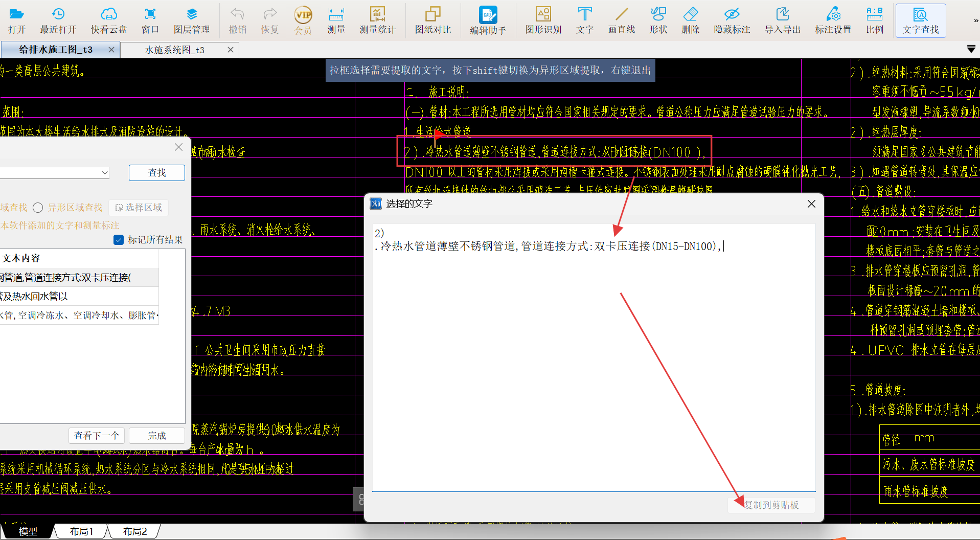
Task: Switch to the 布局2 layout tab
Action: 135,531
